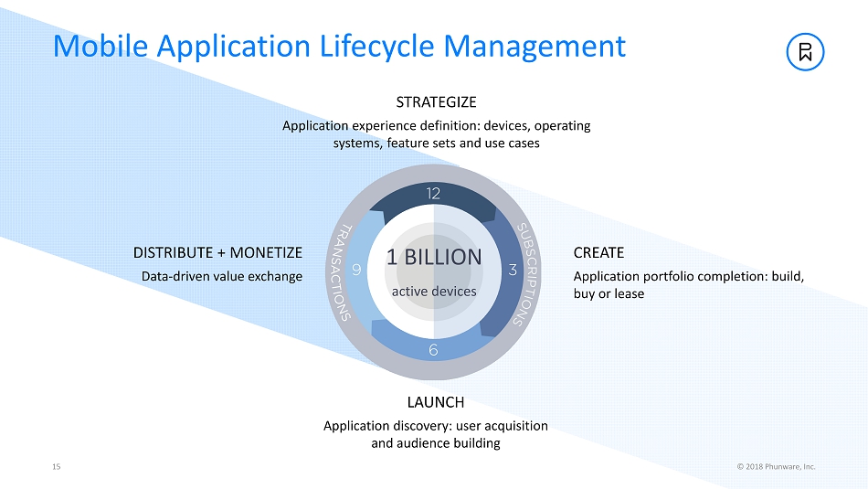Select the LAUNCH heading
The height and width of the screenshot is (489, 868).
435,402
